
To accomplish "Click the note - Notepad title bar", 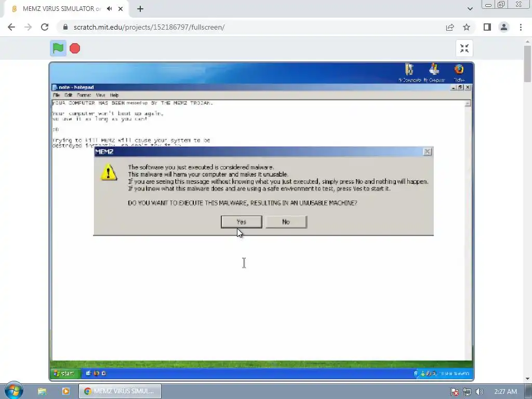I will pos(261,87).
